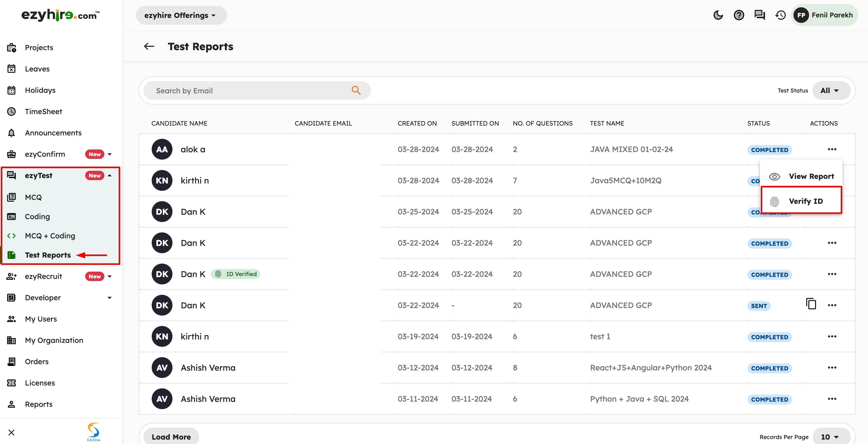Click the My Organization building icon

click(x=11, y=340)
